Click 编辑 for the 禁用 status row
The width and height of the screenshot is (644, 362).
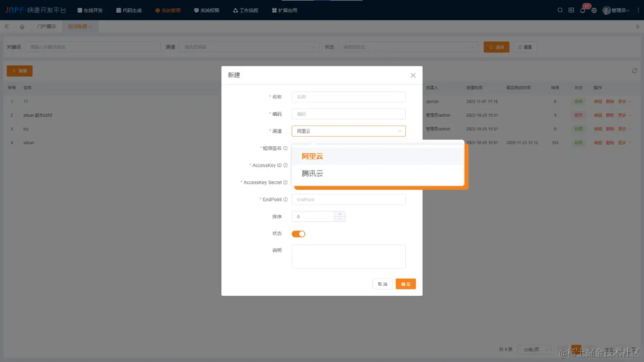pos(598,115)
